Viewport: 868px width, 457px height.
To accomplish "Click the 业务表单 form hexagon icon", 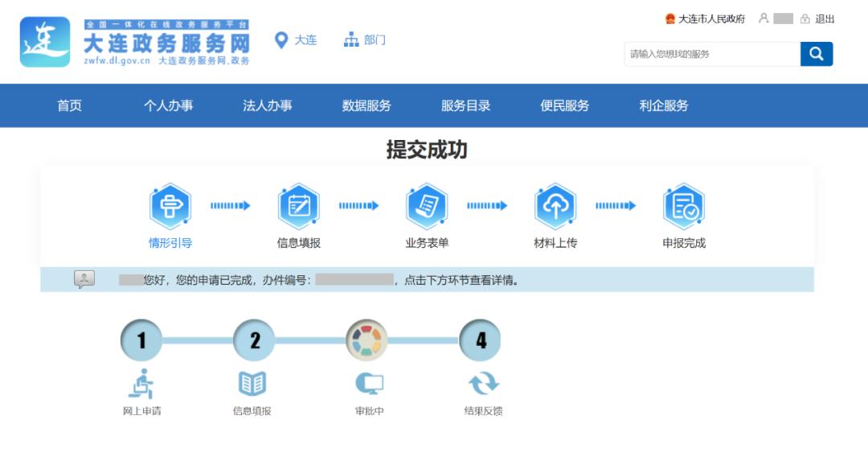I will click(x=427, y=206).
